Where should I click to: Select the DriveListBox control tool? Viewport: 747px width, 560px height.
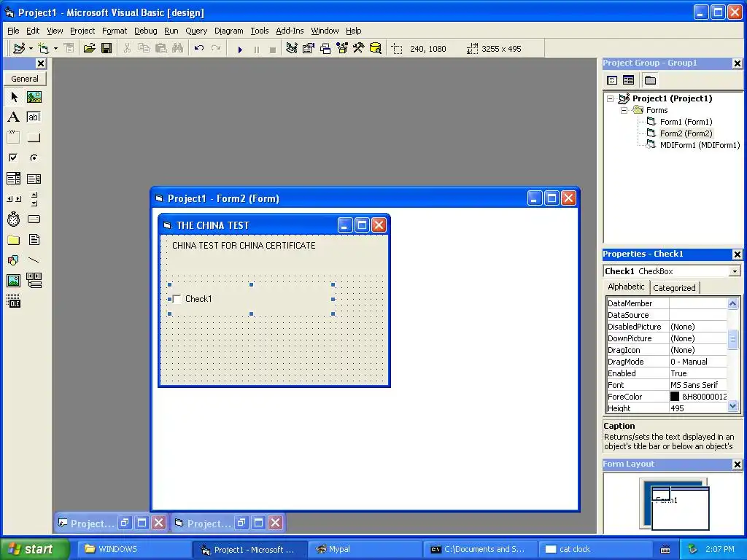pos(34,219)
